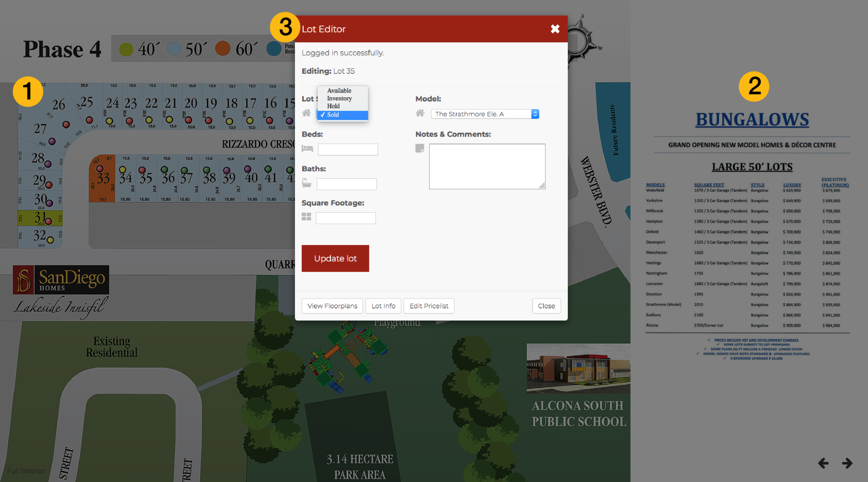The width and height of the screenshot is (868, 482).
Task: Close the Lot Editor with the X icon
Action: click(x=555, y=29)
